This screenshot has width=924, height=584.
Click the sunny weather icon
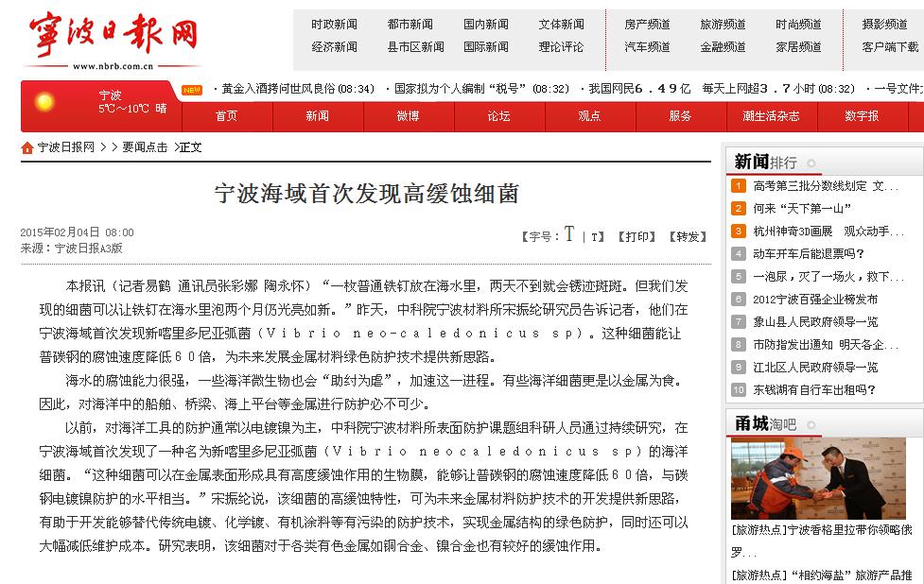[44, 102]
